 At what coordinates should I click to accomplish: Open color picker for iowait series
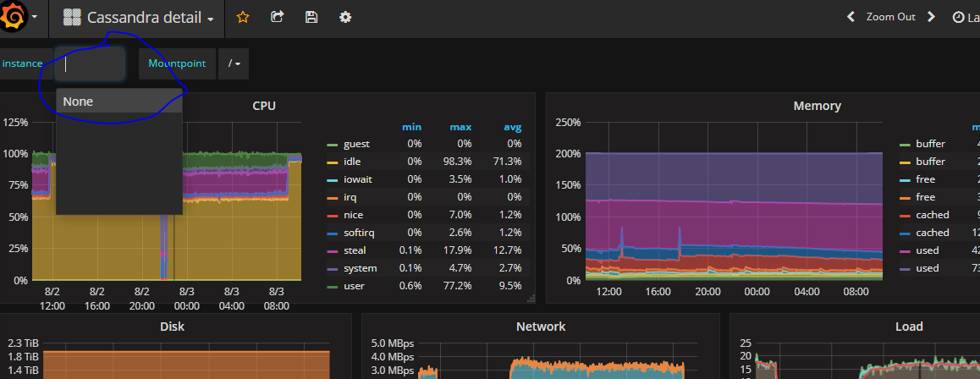coord(333,180)
